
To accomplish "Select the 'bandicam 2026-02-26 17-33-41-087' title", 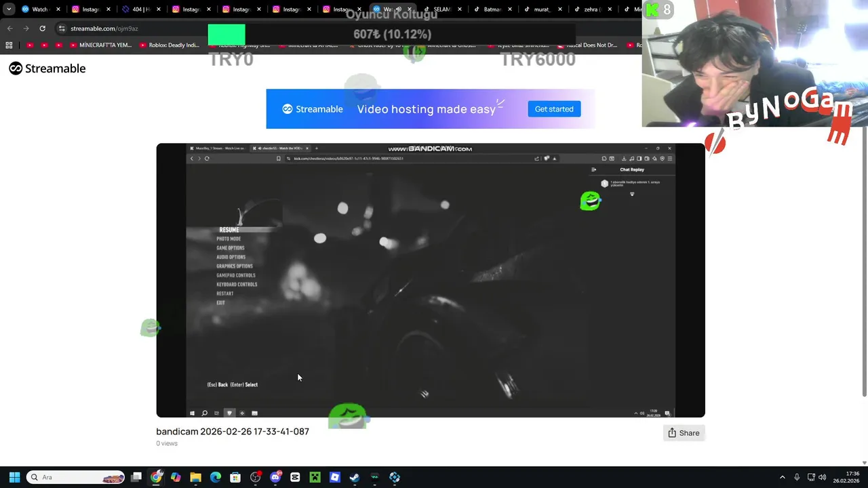I will click(233, 432).
